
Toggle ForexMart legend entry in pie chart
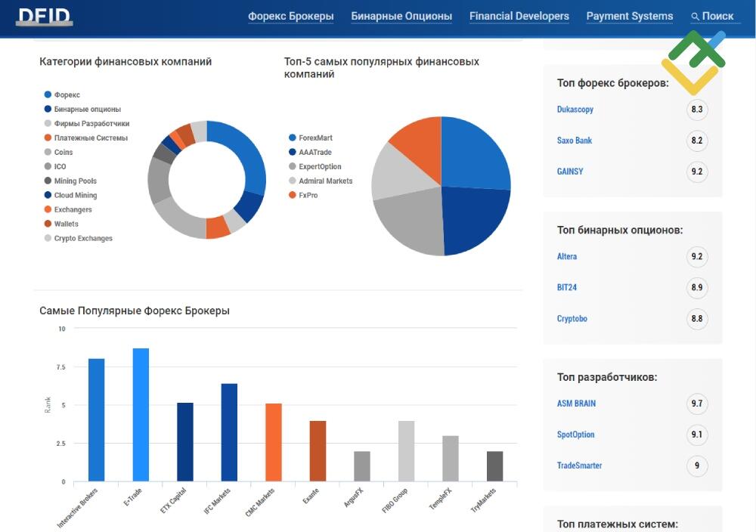click(x=311, y=138)
